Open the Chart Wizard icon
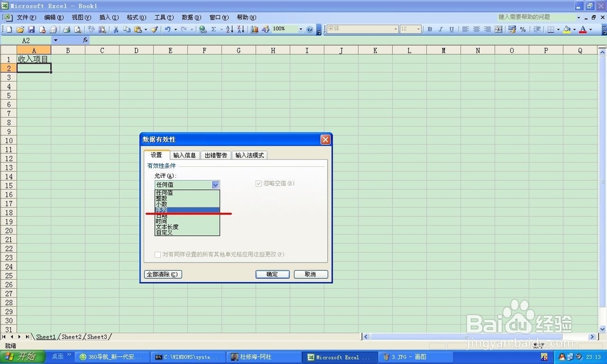Image resolution: width=607 pixels, height=364 pixels. tap(254, 29)
